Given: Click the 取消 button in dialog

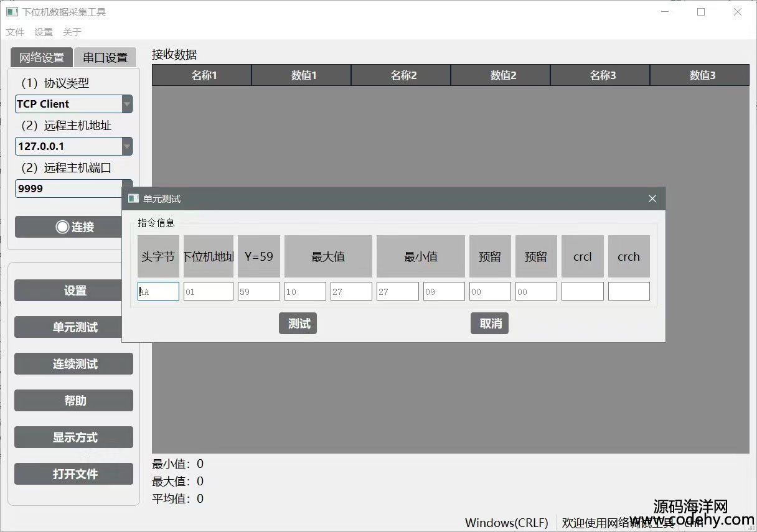Looking at the screenshot, I should coord(489,324).
